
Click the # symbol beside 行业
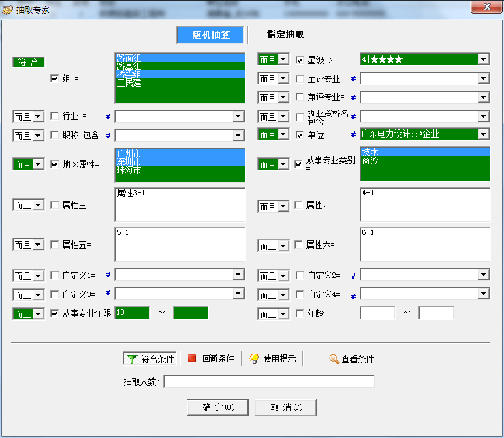(x=108, y=116)
